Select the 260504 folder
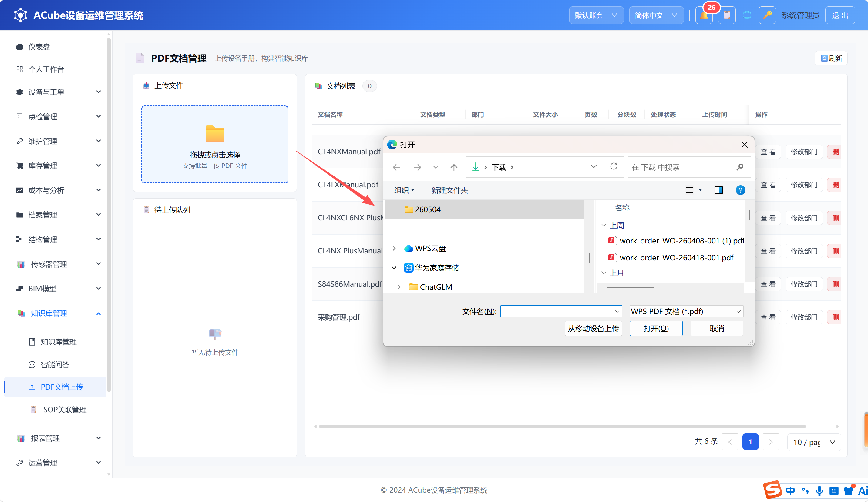Image resolution: width=868 pixels, height=502 pixels. click(484, 209)
